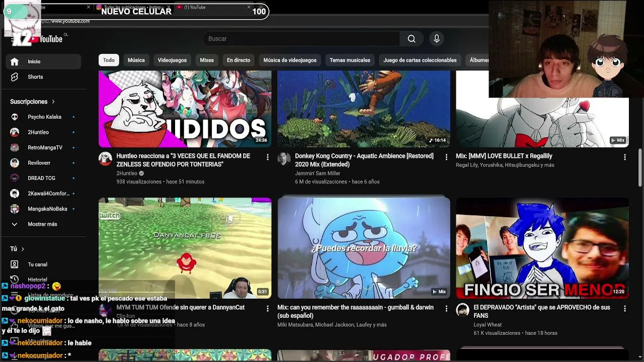644x362 pixels.
Task: Open MYM TUM TUM Ofende video title
Action: click(x=180, y=308)
